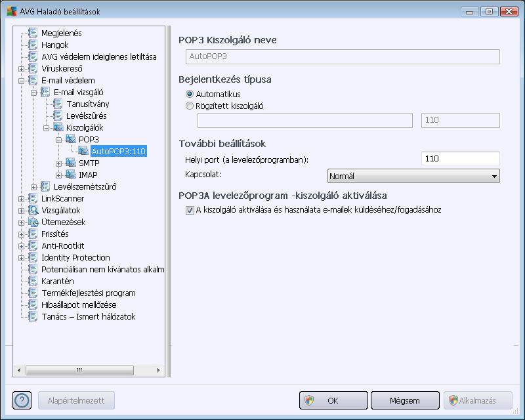Expand the Anti-Rootkit node

(x=21, y=246)
